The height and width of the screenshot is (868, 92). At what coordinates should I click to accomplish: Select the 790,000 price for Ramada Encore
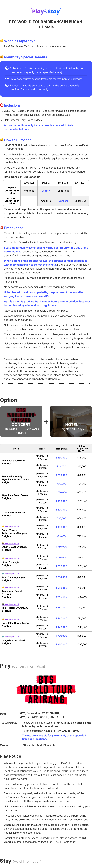[x=61, y=484]
